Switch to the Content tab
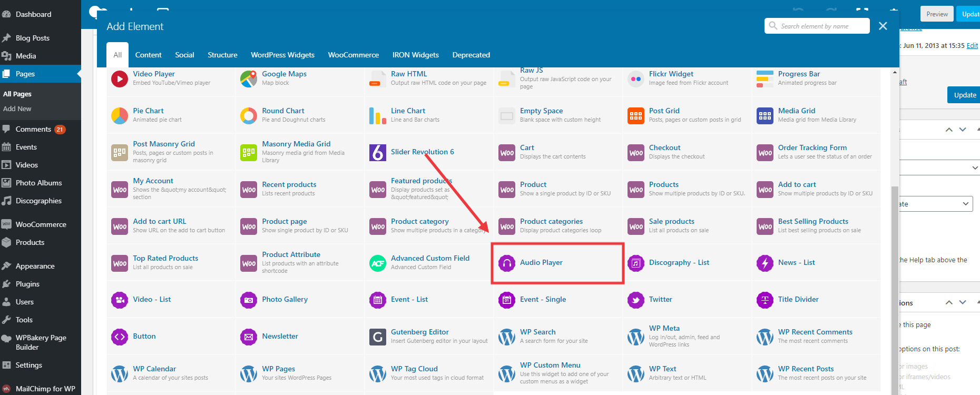This screenshot has width=980, height=395. (x=149, y=55)
